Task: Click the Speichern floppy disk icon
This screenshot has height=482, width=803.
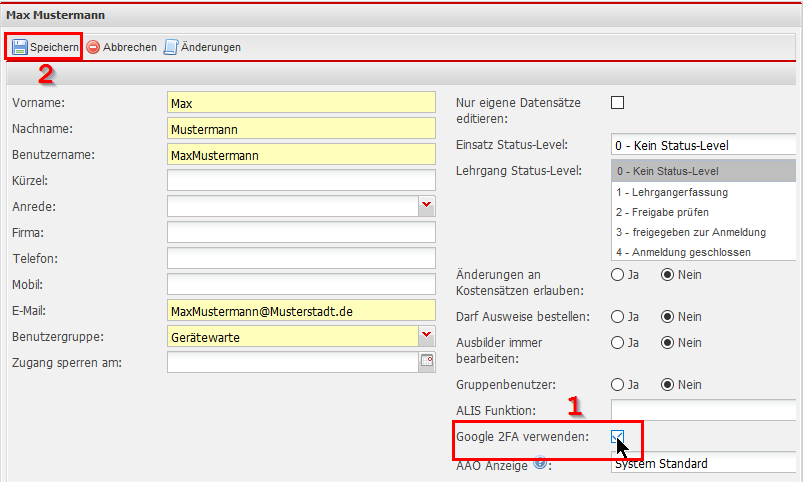Action: pyautogui.click(x=20, y=47)
